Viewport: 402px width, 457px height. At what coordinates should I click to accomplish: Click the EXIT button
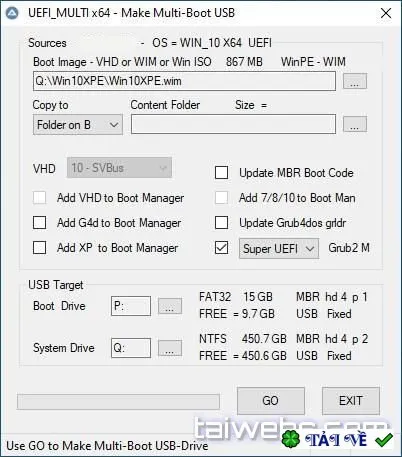coord(351,401)
